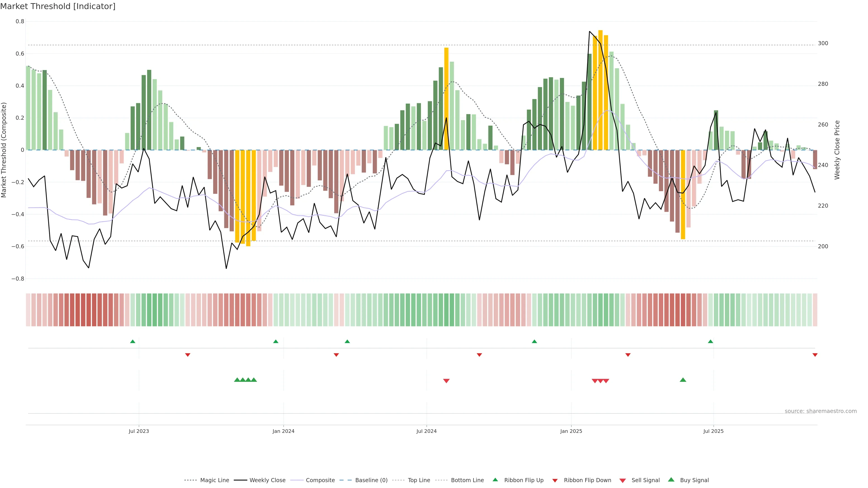Click the Market Threshold [Indicator] chart title
This screenshot has width=868, height=488.
point(58,6)
